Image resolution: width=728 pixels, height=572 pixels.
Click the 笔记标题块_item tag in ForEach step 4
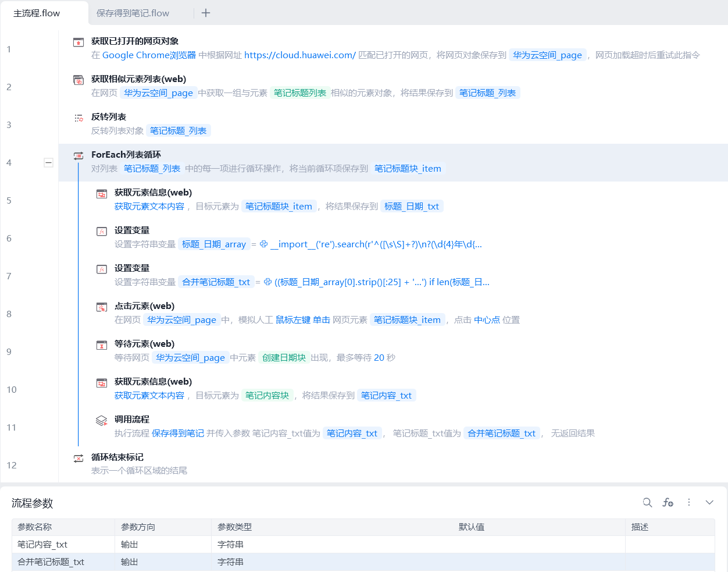pyautogui.click(x=408, y=168)
